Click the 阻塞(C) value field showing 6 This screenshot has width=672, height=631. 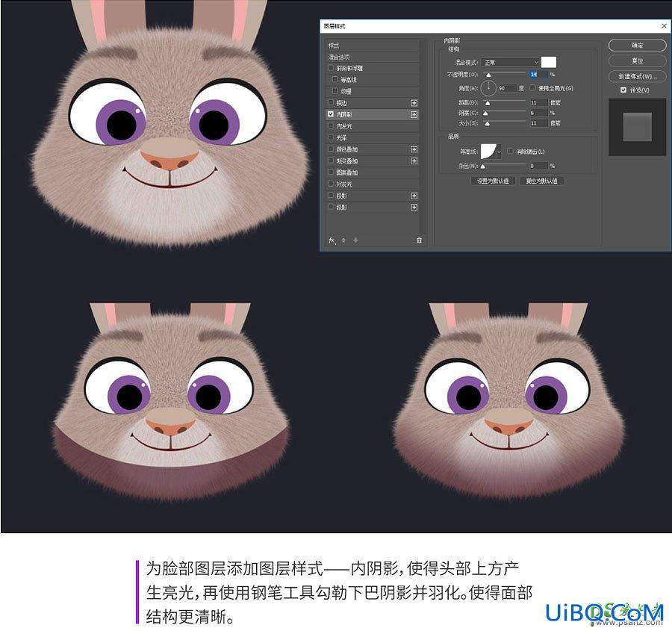pyautogui.click(x=538, y=113)
